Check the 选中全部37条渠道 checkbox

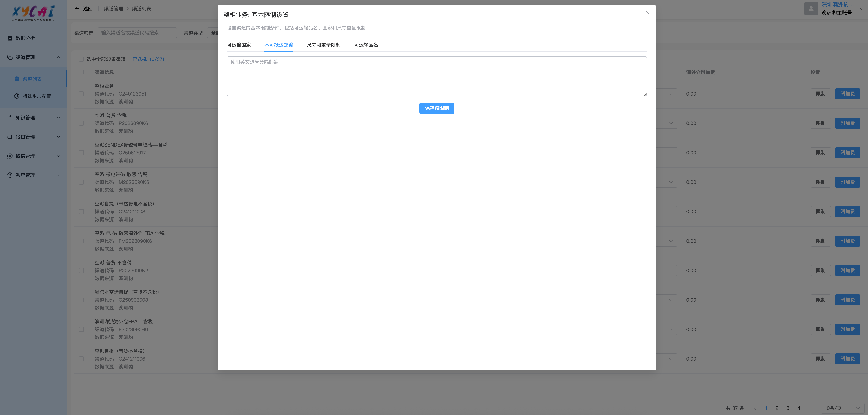tap(81, 59)
